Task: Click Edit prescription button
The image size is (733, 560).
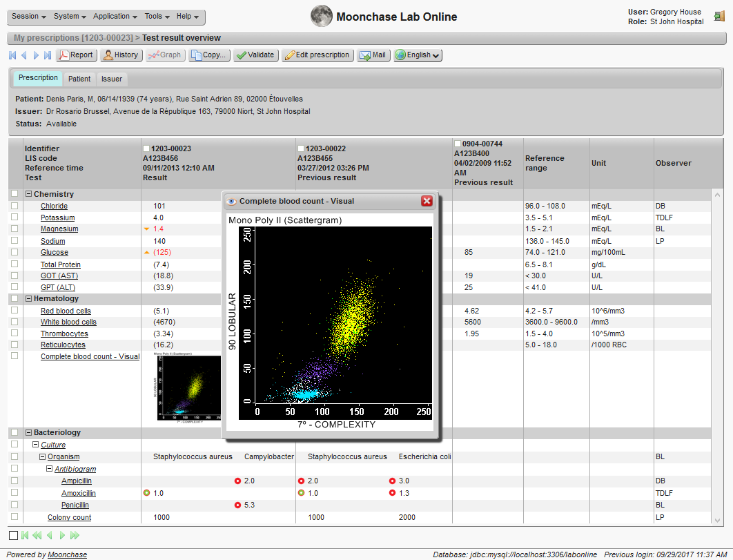Action: click(317, 55)
